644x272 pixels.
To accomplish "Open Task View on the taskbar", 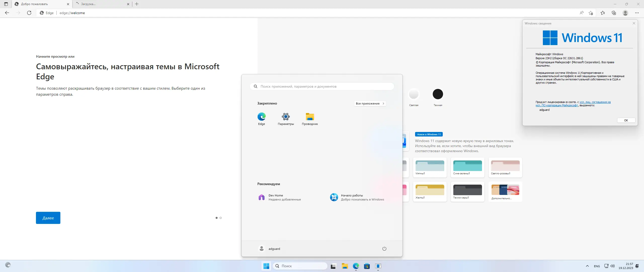I will coord(333,266).
